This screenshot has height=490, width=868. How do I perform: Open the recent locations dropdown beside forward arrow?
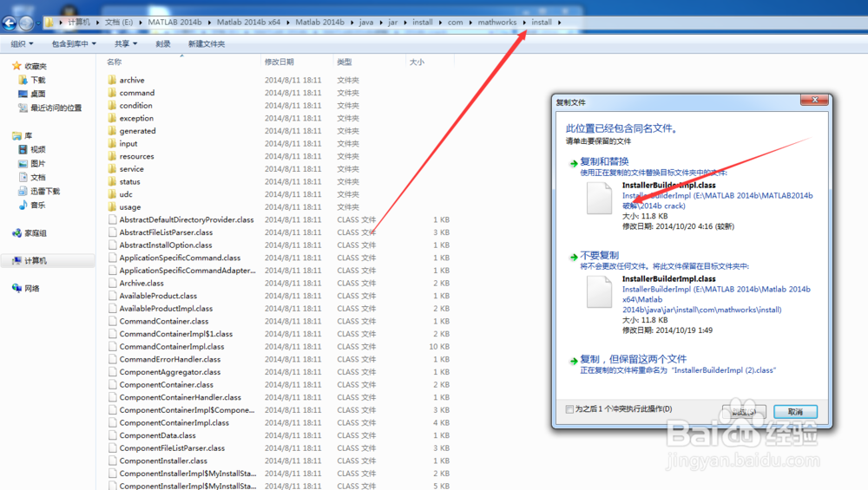[37, 23]
